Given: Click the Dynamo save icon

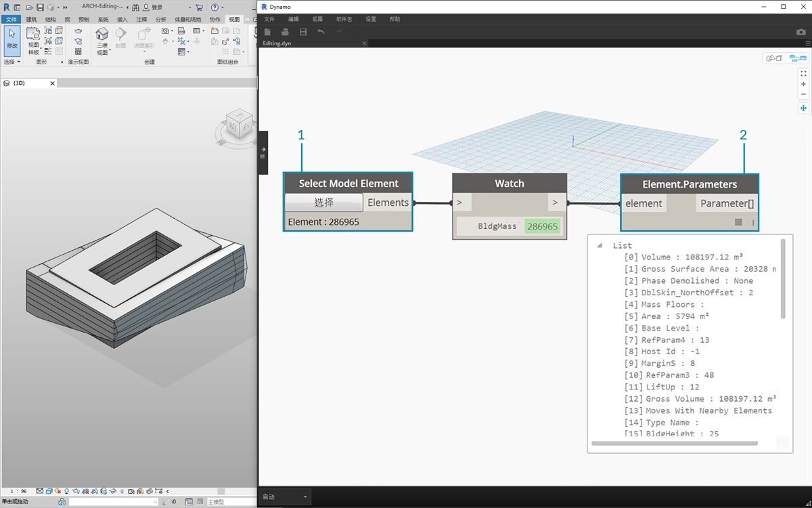Looking at the screenshot, I should 303,32.
